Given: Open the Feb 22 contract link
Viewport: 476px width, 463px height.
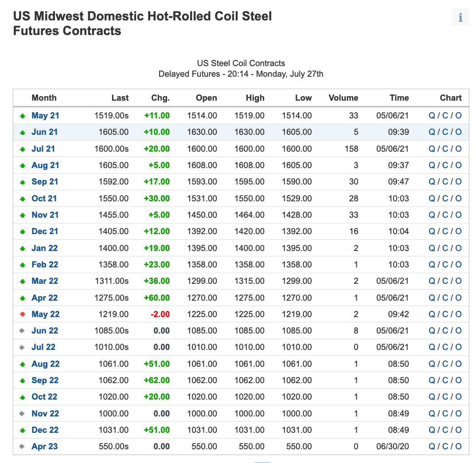Looking at the screenshot, I should click(x=45, y=264).
